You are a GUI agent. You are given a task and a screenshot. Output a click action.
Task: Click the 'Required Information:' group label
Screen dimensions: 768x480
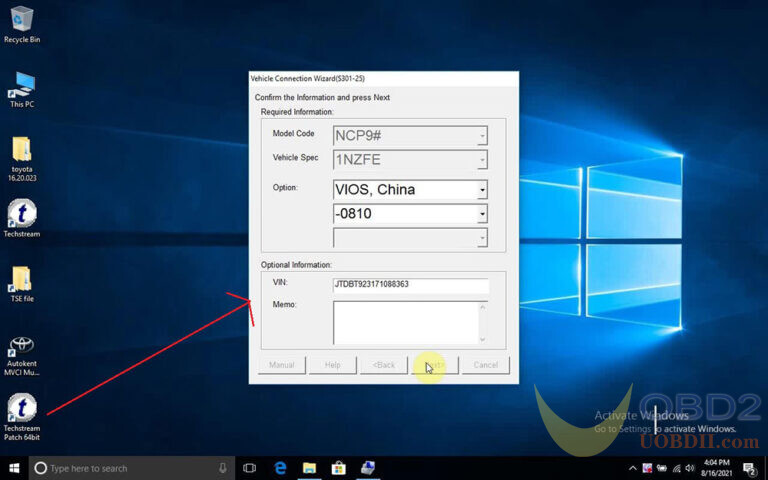click(x=297, y=112)
